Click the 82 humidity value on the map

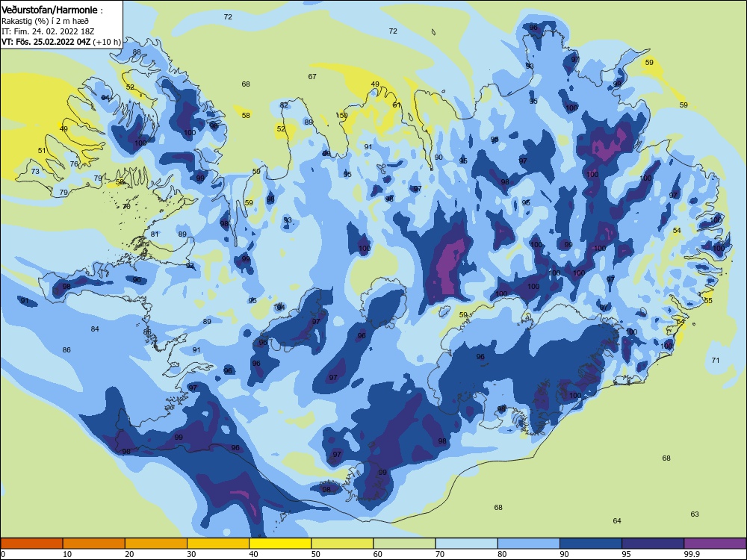coord(284,105)
